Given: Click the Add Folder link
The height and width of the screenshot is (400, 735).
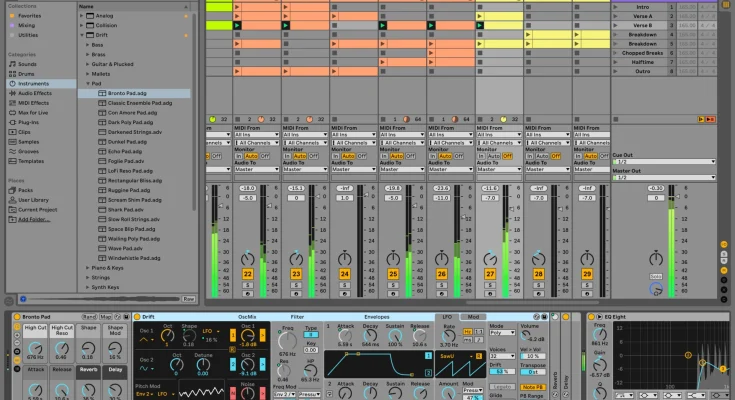Looking at the screenshot, I should coord(34,218).
